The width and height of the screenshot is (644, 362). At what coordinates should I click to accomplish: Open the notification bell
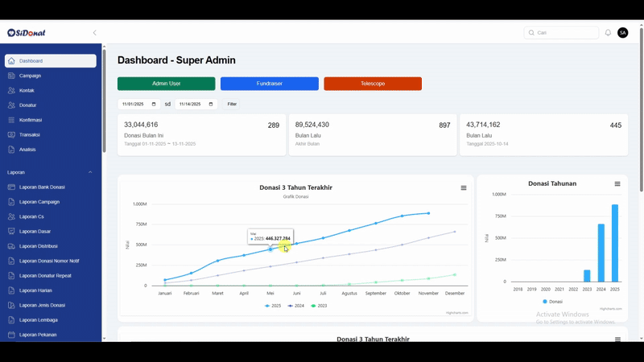click(608, 33)
